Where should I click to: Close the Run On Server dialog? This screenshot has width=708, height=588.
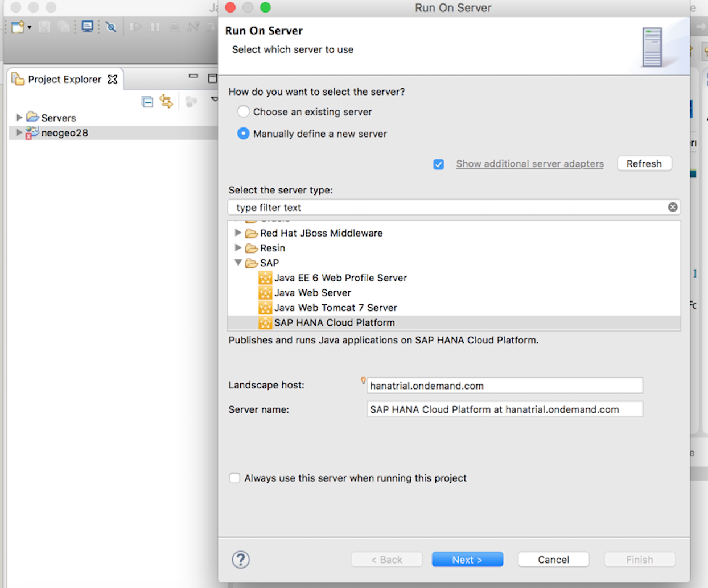point(230,7)
